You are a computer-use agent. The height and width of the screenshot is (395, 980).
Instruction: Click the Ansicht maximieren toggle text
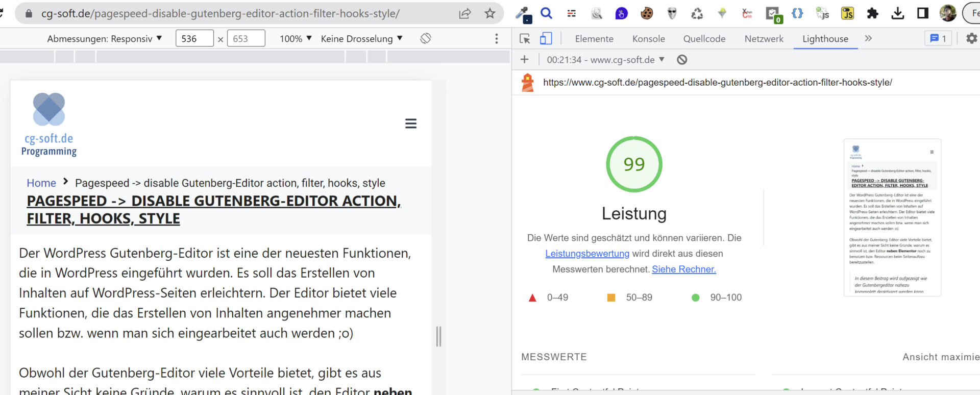pyautogui.click(x=941, y=357)
